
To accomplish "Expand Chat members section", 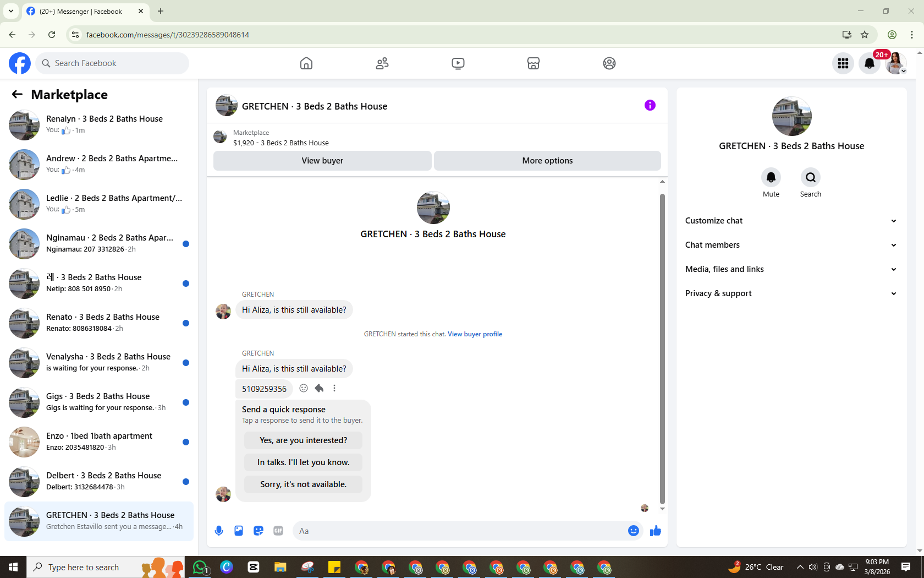I will click(791, 245).
